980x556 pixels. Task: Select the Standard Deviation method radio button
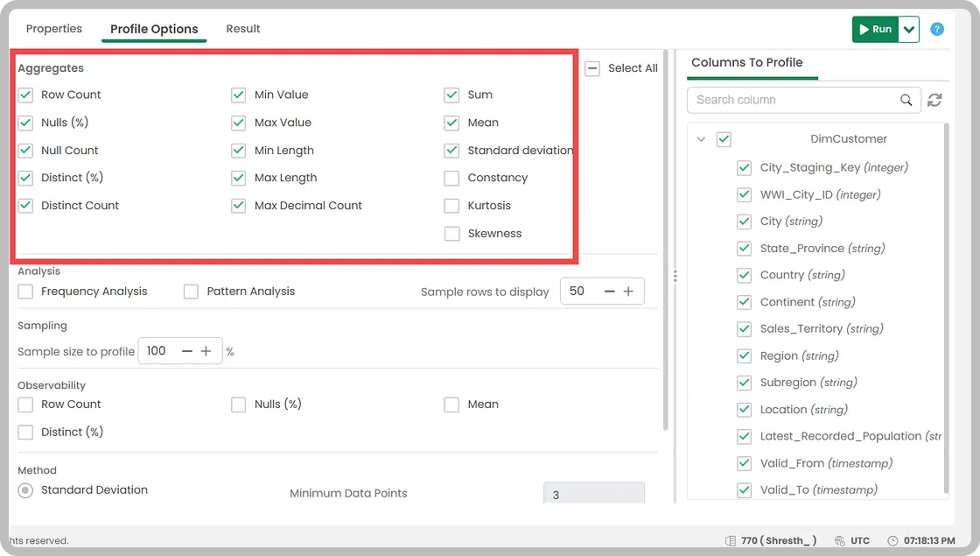[x=25, y=490]
